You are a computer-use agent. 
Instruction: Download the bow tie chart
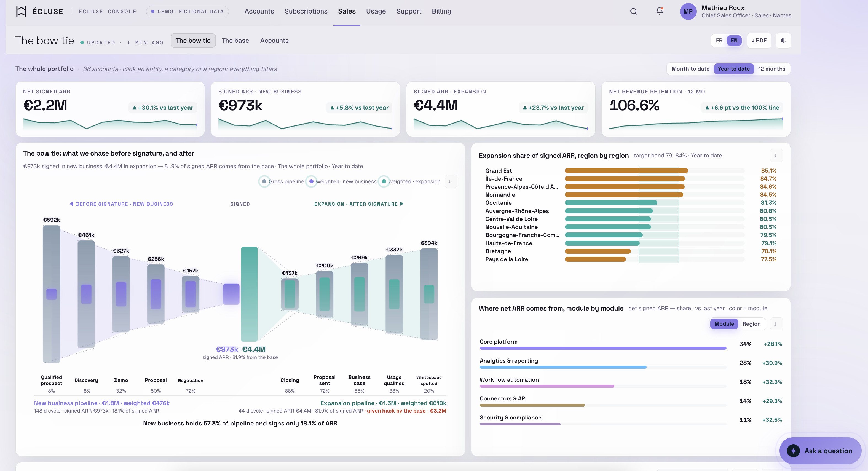coord(451,182)
